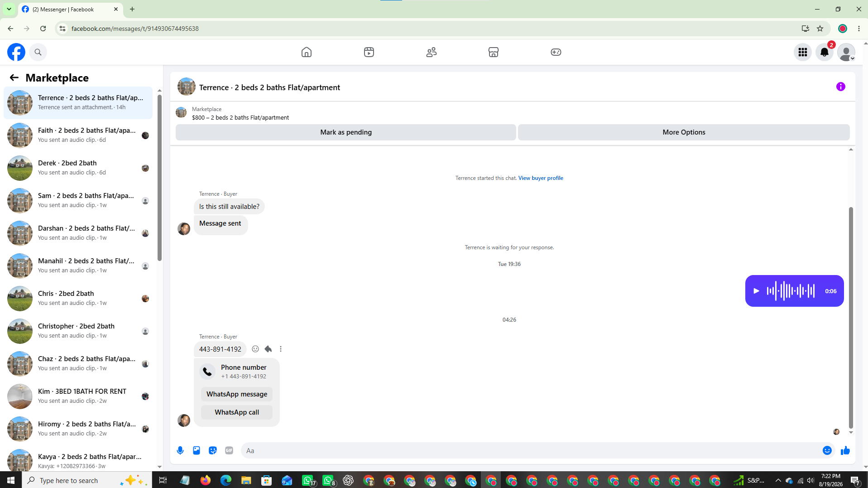Open conversation information purple icon
Screen dimensions: 868x488
click(841, 87)
